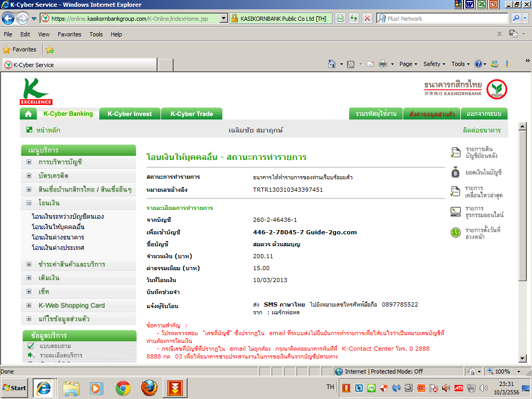Expand the การบริหารบัญชี menu
The width and height of the screenshot is (532, 399).
click(x=29, y=162)
